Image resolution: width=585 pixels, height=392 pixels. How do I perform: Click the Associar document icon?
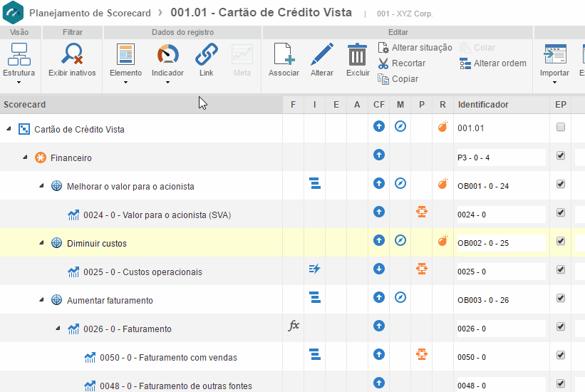tap(284, 55)
